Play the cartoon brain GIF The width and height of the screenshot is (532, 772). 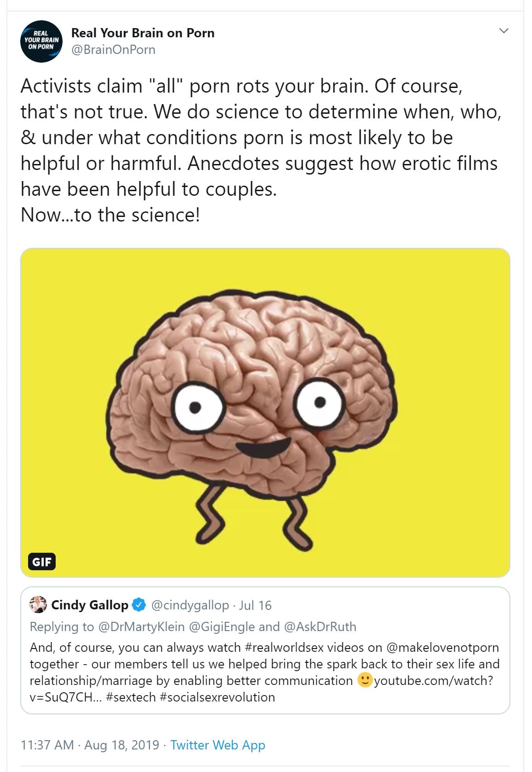point(265,412)
